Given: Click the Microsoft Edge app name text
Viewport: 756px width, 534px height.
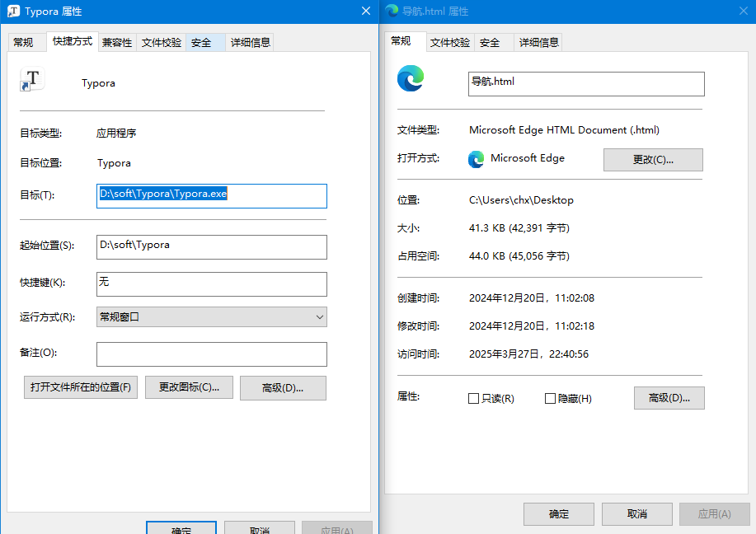Looking at the screenshot, I should click(x=528, y=158).
